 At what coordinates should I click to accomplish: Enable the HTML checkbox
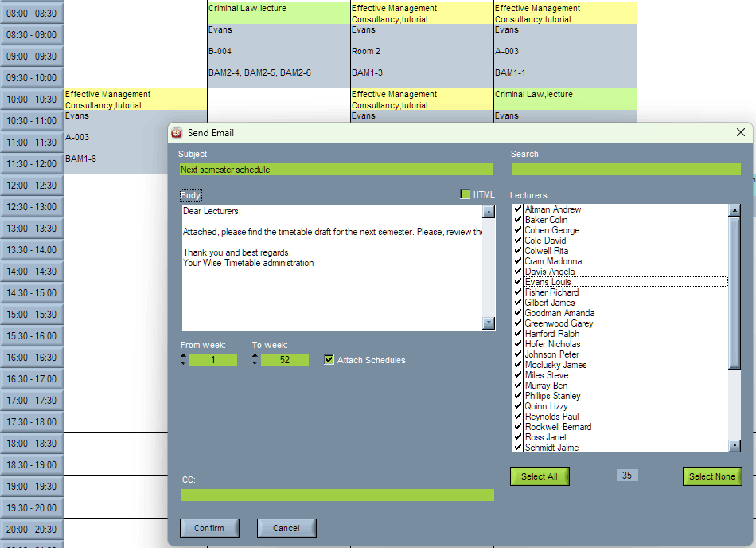tap(466, 194)
